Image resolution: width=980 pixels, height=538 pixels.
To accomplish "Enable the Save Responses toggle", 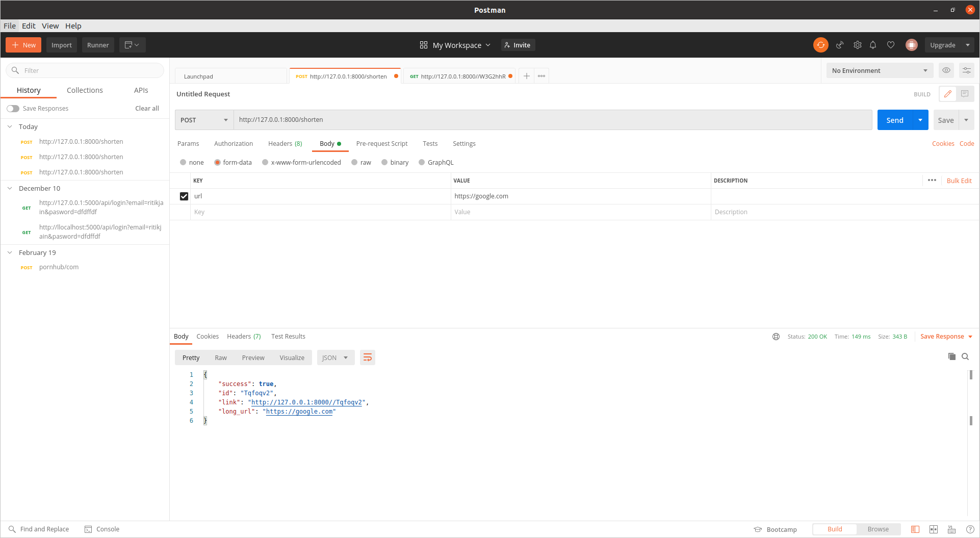I will 13,108.
